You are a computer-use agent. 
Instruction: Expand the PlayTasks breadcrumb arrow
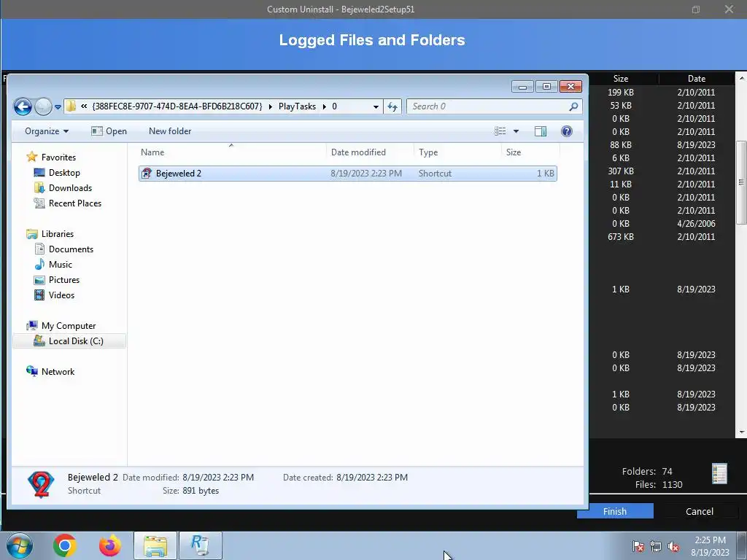325,106
